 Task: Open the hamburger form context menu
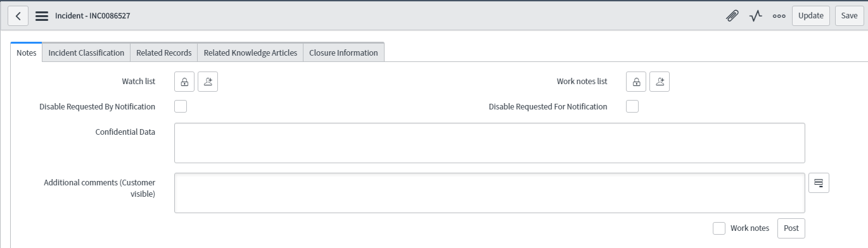(x=42, y=16)
